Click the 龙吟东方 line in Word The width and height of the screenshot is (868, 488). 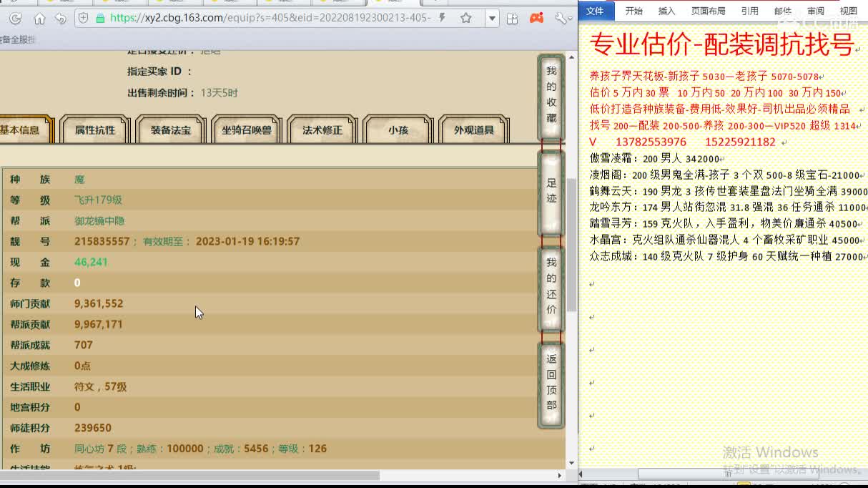729,208
